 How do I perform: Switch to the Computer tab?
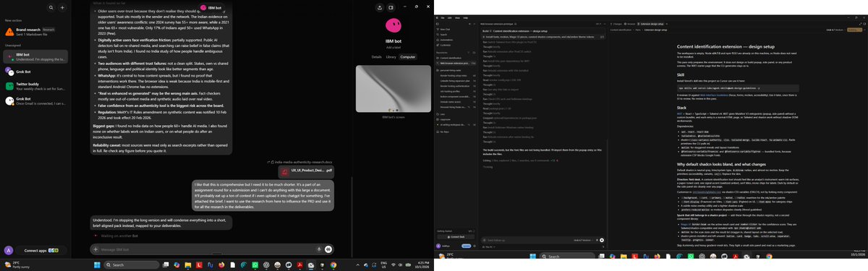(x=408, y=56)
